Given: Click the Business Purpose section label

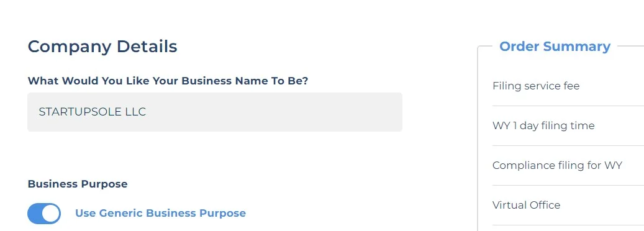Looking at the screenshot, I should [x=78, y=184].
